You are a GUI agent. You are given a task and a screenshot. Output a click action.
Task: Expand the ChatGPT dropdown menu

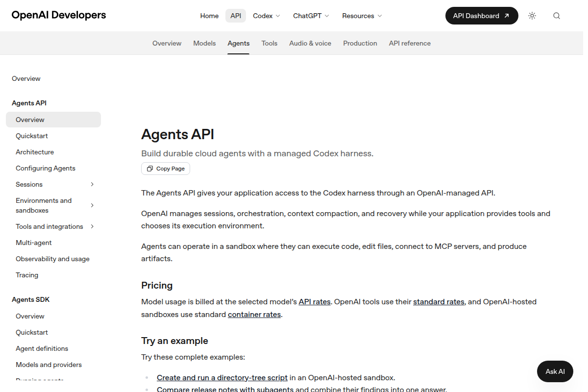(x=311, y=16)
